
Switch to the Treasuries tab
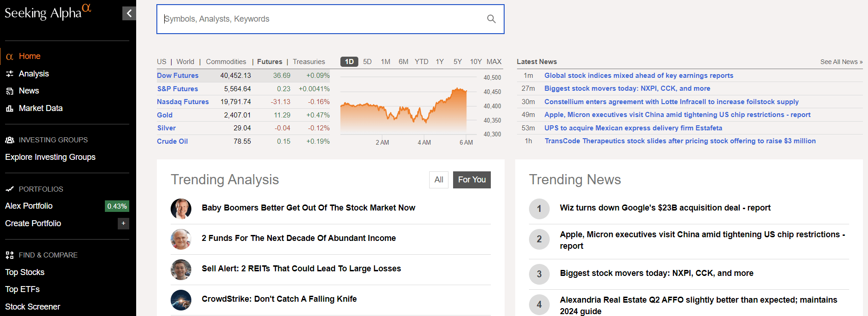point(309,62)
